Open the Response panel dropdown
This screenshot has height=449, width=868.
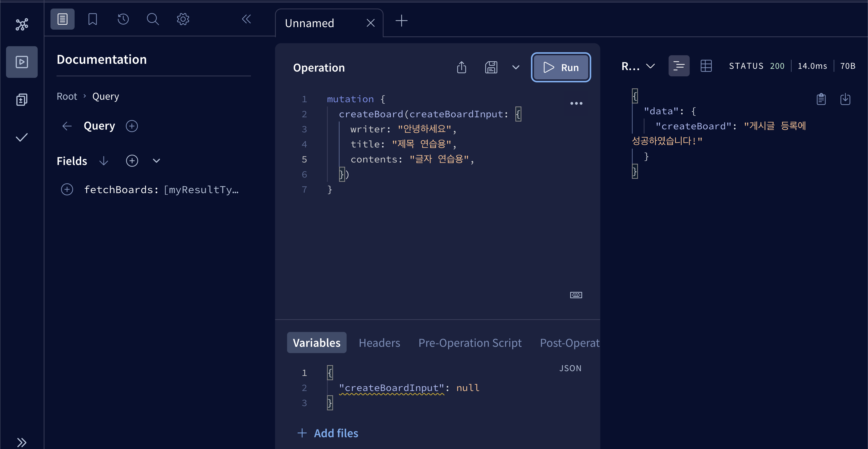click(638, 66)
